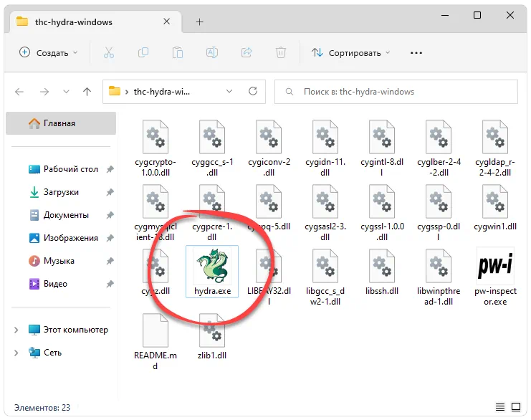531x420 pixels.
Task: Select cygpcre-1.dll file
Action: tap(212, 213)
